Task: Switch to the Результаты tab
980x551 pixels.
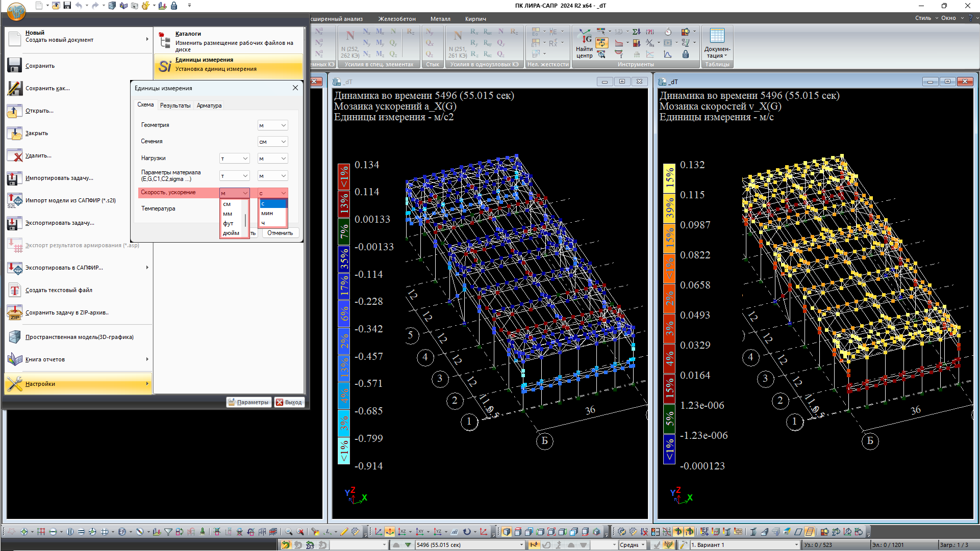Action: pyautogui.click(x=175, y=106)
